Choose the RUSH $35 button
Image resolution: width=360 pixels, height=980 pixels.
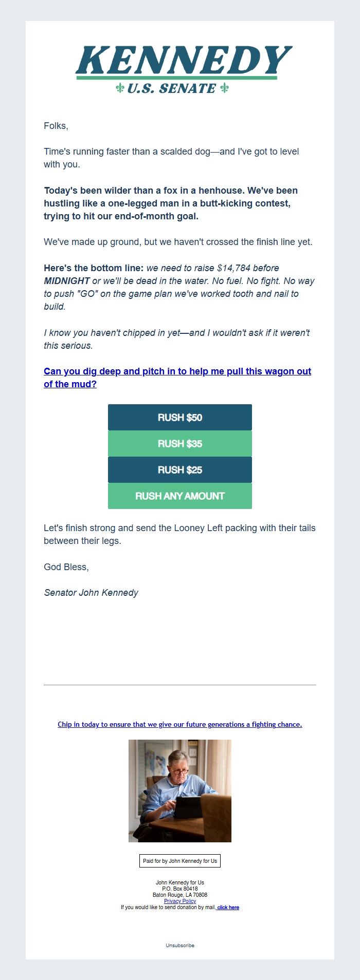[180, 444]
